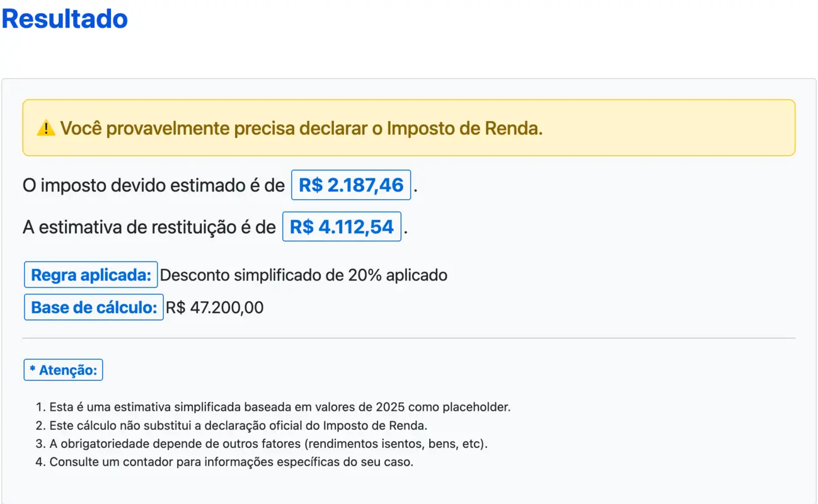Click the 'A estimativa de restituição é de' text
The height and width of the screenshot is (504, 818).
click(x=149, y=227)
